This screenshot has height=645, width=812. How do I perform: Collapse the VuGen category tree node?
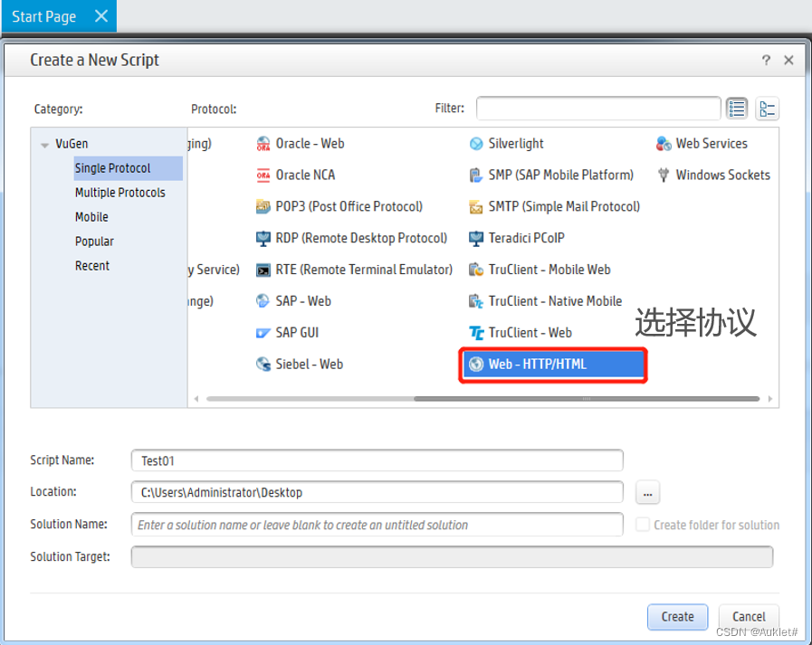[45, 145]
